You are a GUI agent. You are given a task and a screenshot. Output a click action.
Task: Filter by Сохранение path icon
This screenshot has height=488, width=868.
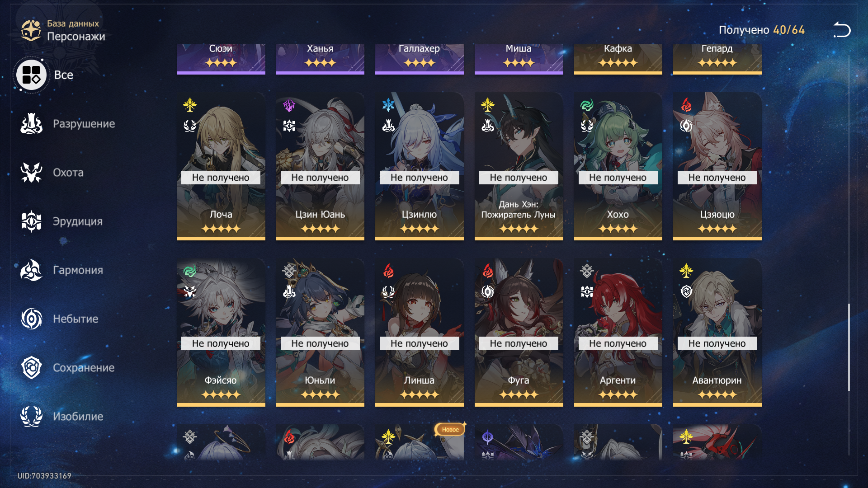31,368
